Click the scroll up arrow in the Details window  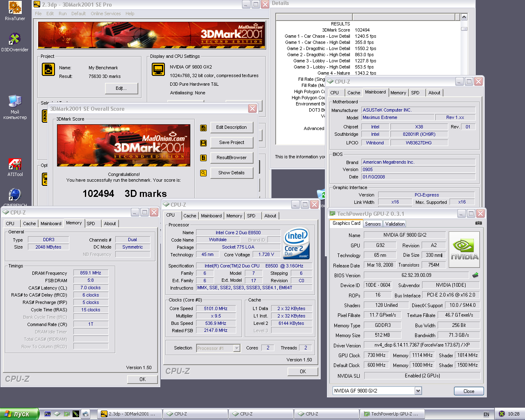tap(464, 17)
